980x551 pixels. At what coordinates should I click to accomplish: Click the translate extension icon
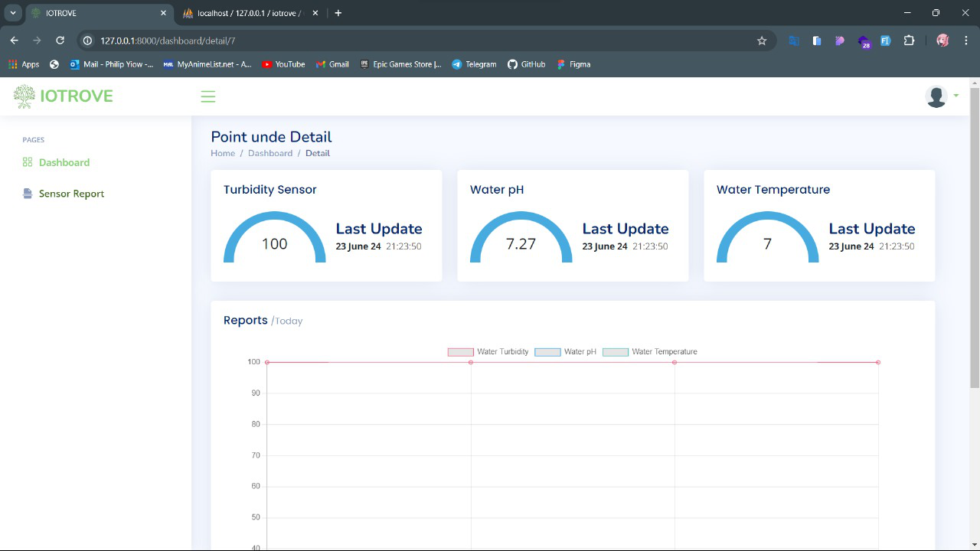tap(794, 41)
